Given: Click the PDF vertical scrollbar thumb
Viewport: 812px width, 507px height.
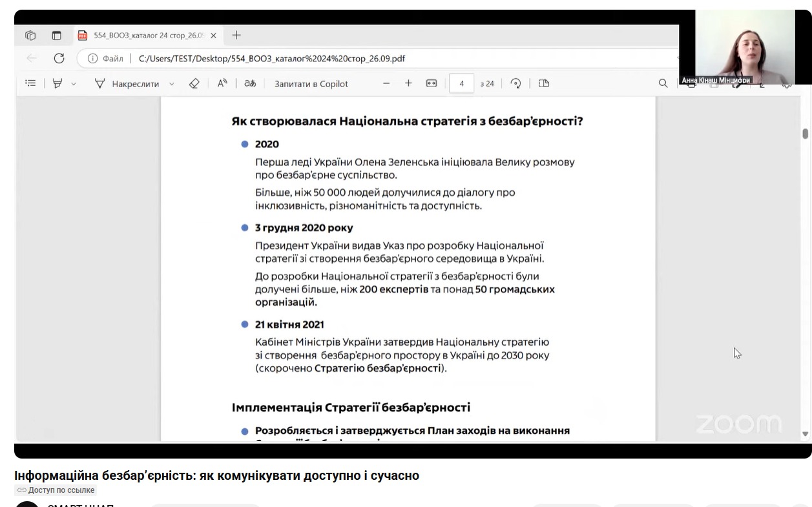Looking at the screenshot, I should (805, 134).
